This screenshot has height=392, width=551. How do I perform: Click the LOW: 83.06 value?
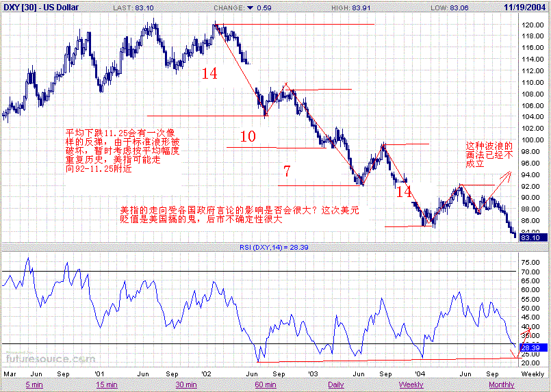[x=450, y=8]
